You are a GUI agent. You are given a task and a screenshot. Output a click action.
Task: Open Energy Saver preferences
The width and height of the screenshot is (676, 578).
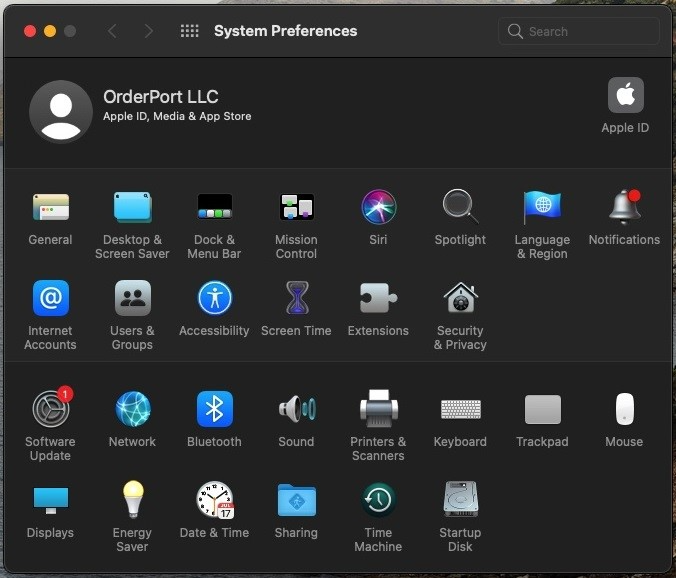tap(132, 500)
